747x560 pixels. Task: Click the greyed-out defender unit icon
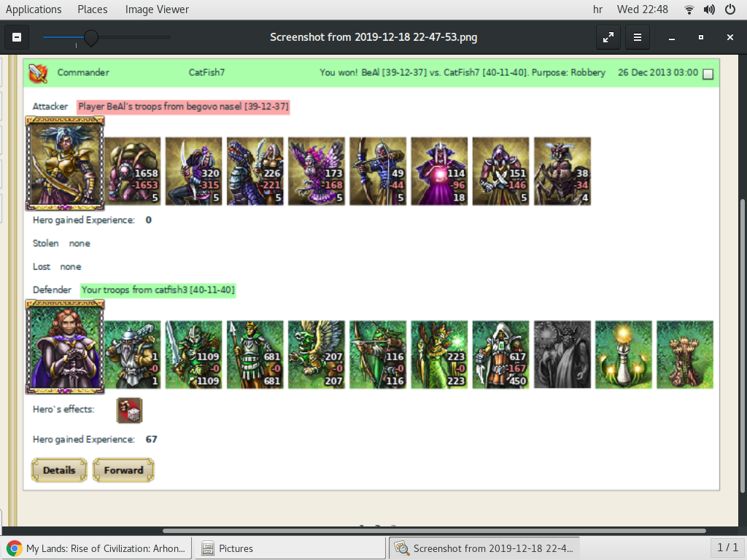point(562,354)
